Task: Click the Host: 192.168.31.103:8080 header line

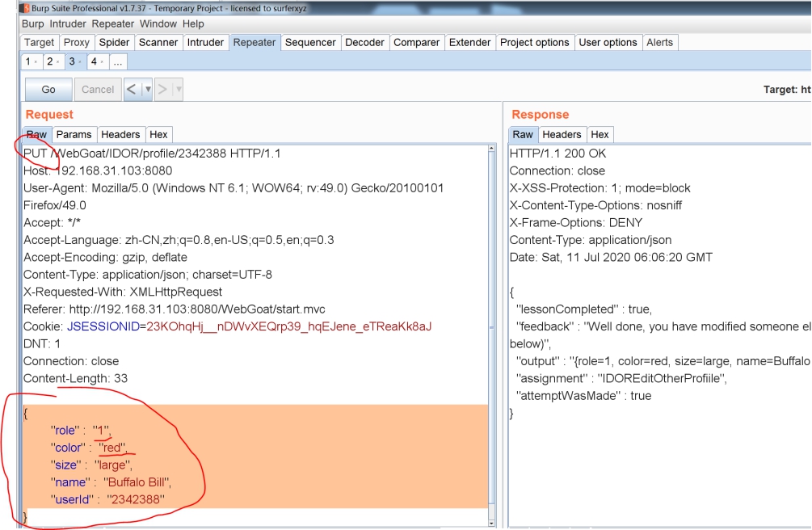Action: 98,171
